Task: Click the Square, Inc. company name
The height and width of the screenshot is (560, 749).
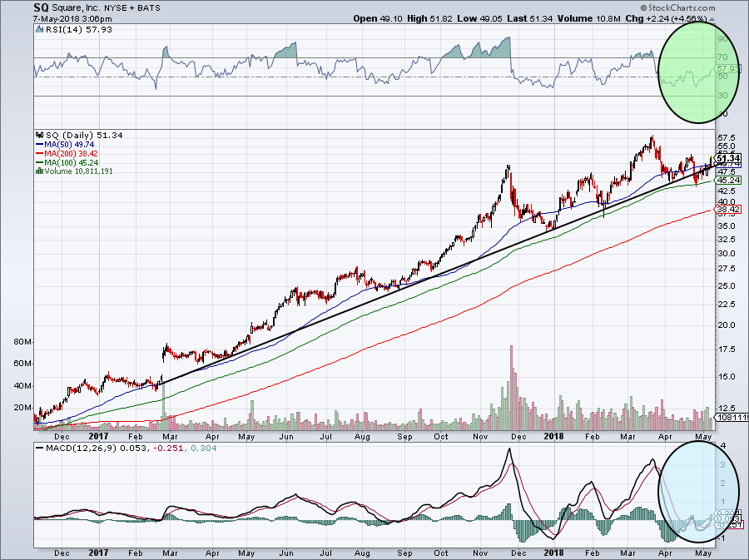Action: pos(74,8)
